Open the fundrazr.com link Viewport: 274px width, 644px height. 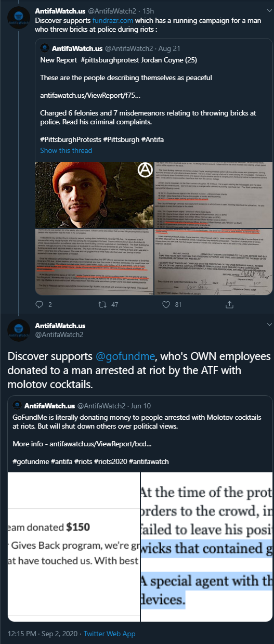[x=113, y=20]
